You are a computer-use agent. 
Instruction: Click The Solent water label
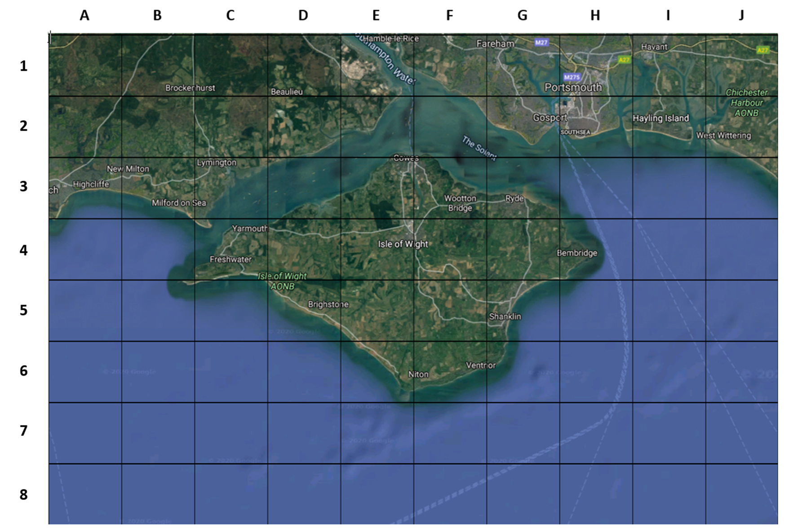click(479, 147)
